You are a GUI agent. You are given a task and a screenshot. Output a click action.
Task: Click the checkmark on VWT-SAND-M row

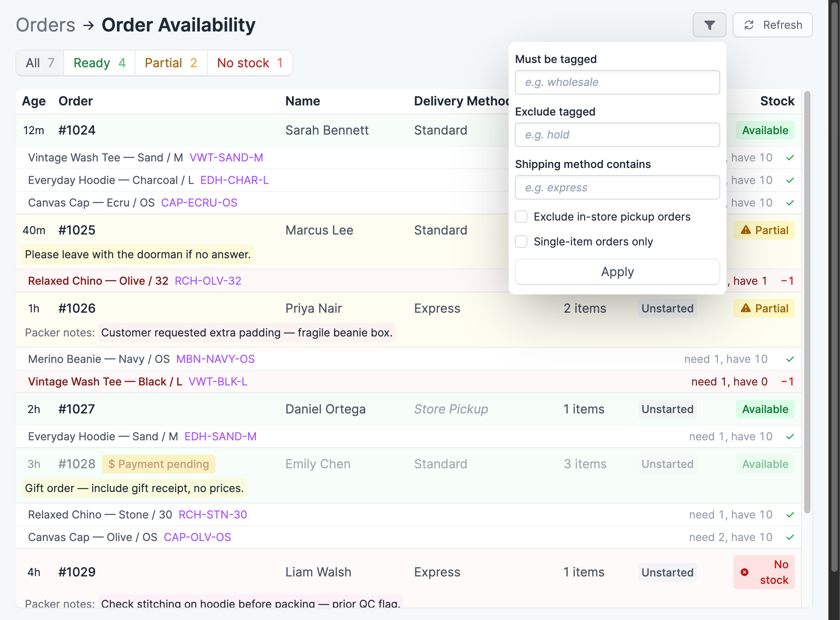point(790,158)
